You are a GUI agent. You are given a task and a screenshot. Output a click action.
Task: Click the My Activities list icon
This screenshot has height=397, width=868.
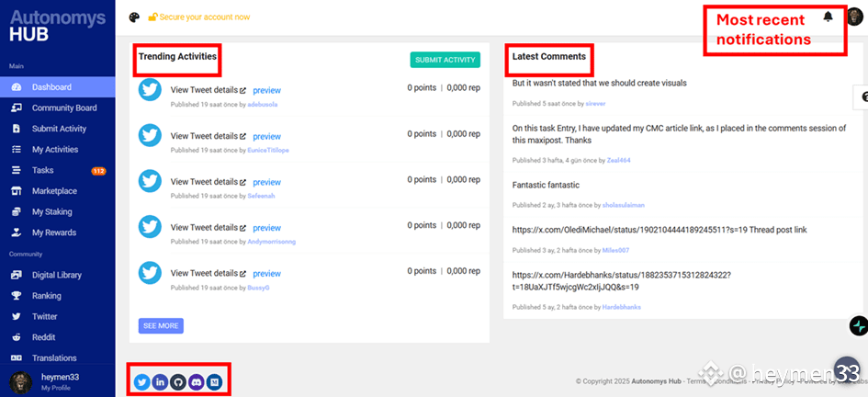(x=16, y=150)
